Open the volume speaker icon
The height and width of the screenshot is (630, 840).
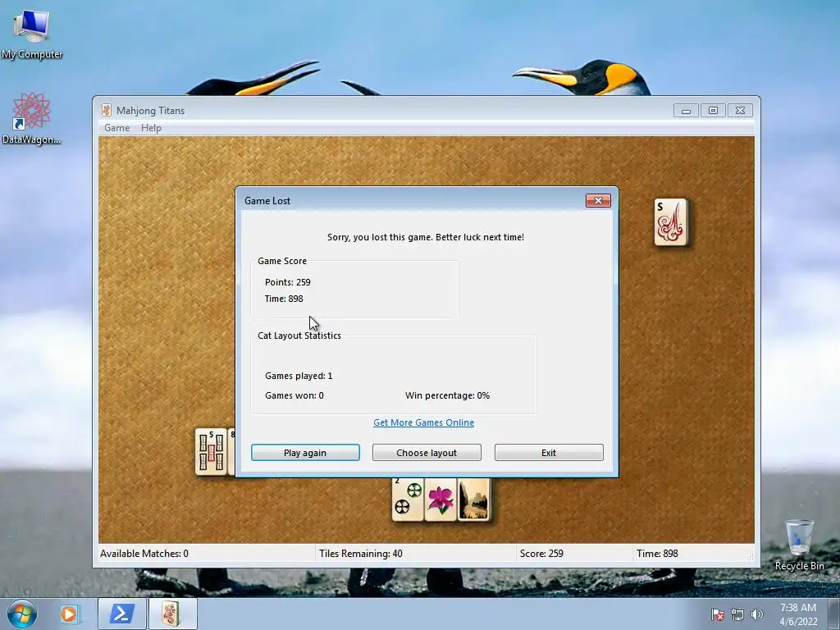pos(756,614)
